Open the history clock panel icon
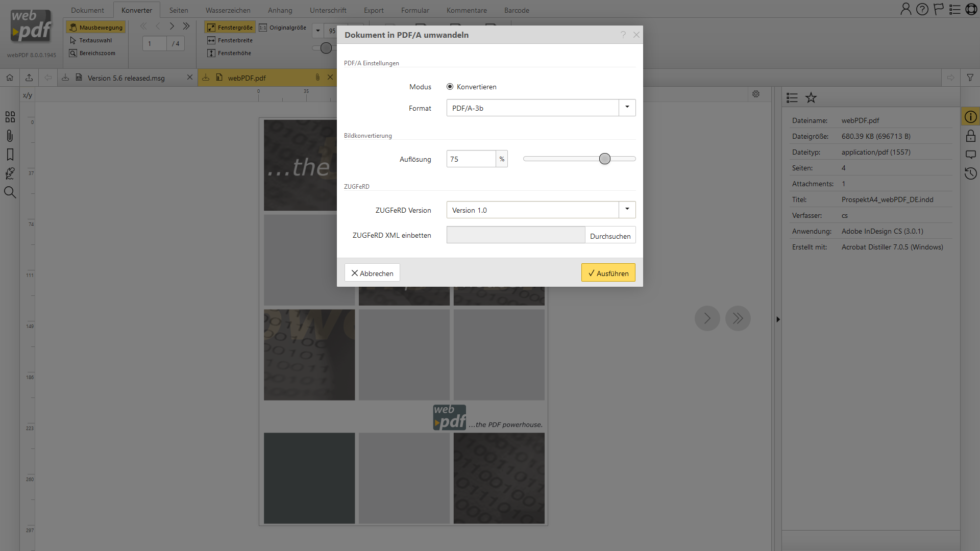The image size is (980, 551). (x=970, y=173)
